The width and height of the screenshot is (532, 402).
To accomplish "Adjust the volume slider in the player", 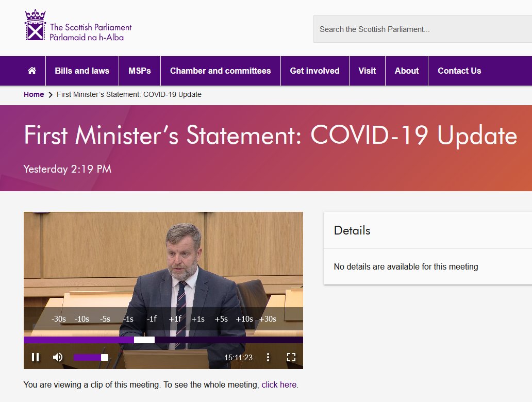I will 90,357.
